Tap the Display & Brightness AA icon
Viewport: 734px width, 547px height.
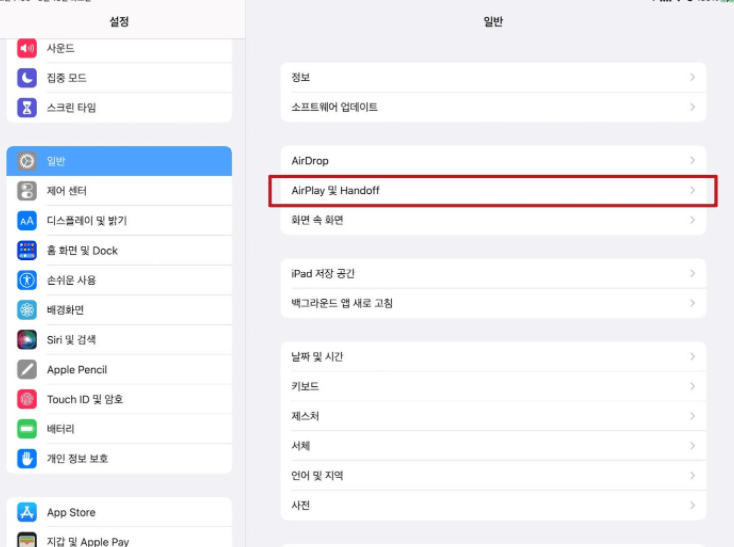(27, 220)
